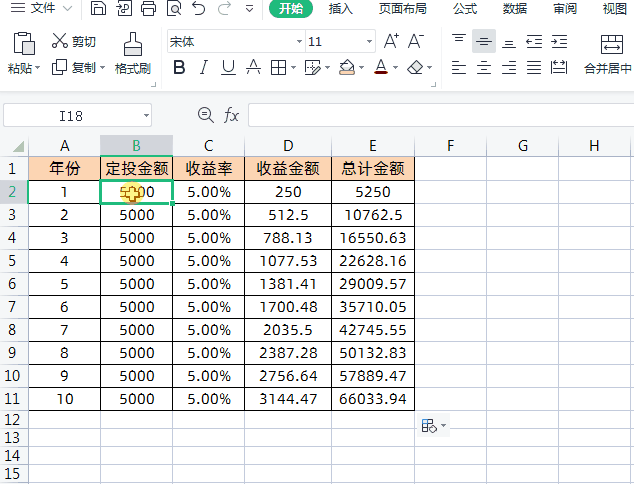Open the Review tab
This screenshot has width=634, height=484.
(x=564, y=8)
